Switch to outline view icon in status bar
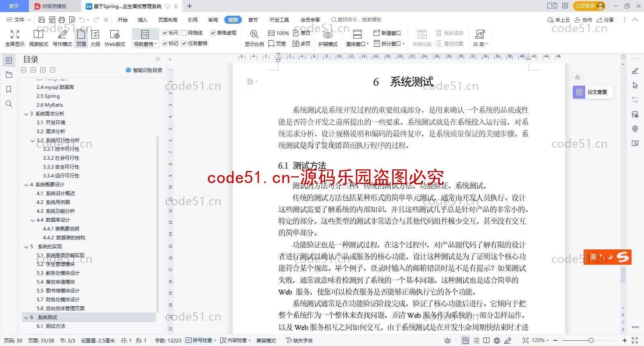The image size is (644, 346). [476, 340]
